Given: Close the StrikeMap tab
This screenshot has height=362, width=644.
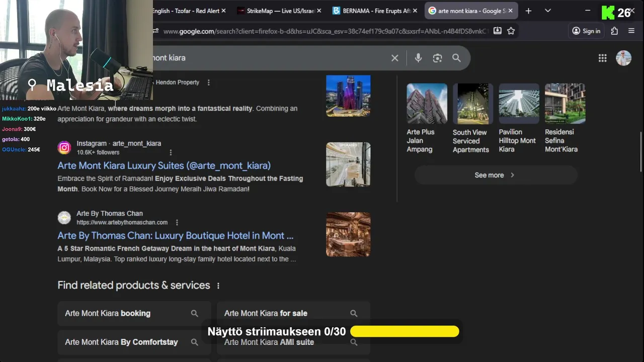Looking at the screenshot, I should pos(319,11).
